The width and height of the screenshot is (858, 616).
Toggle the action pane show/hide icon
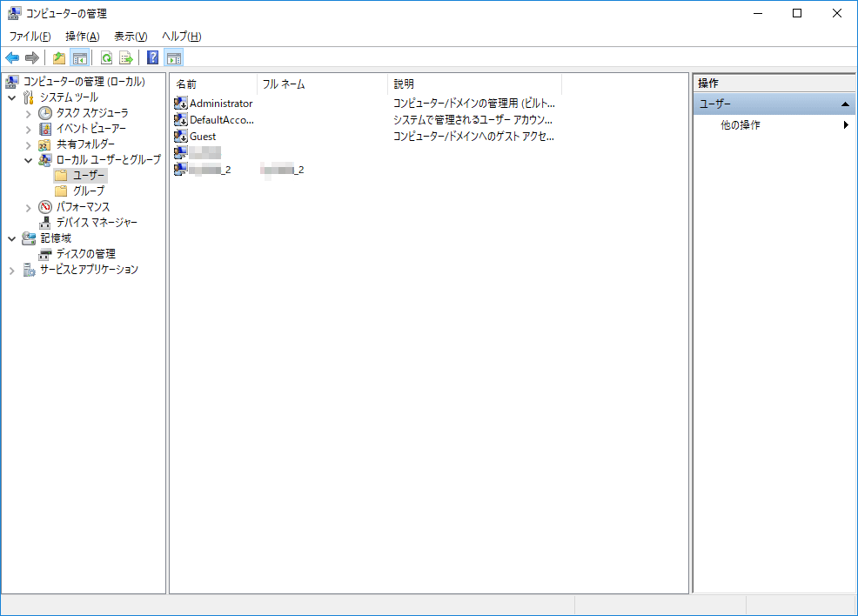(174, 57)
